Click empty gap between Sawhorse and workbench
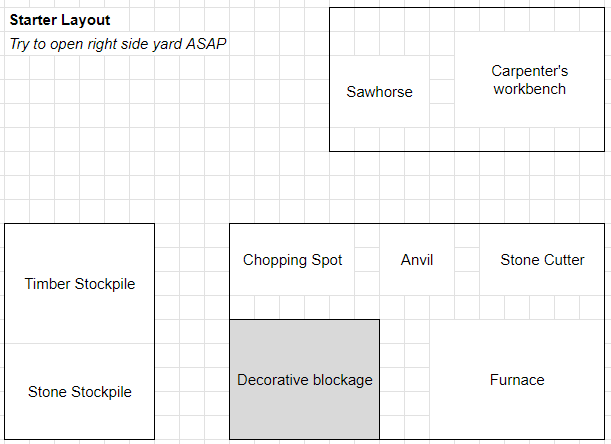This screenshot has height=444, width=611. (x=442, y=92)
